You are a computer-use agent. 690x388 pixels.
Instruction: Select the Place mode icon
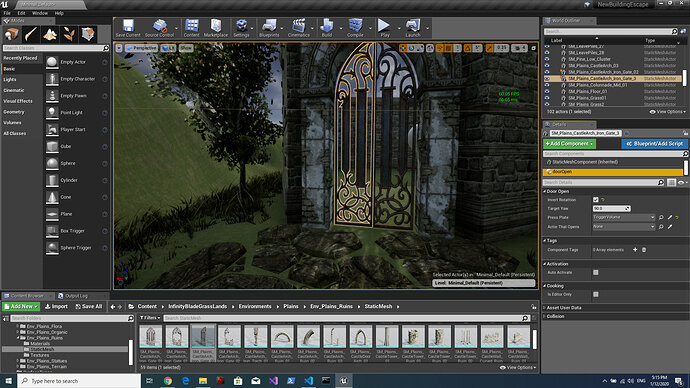click(x=11, y=34)
